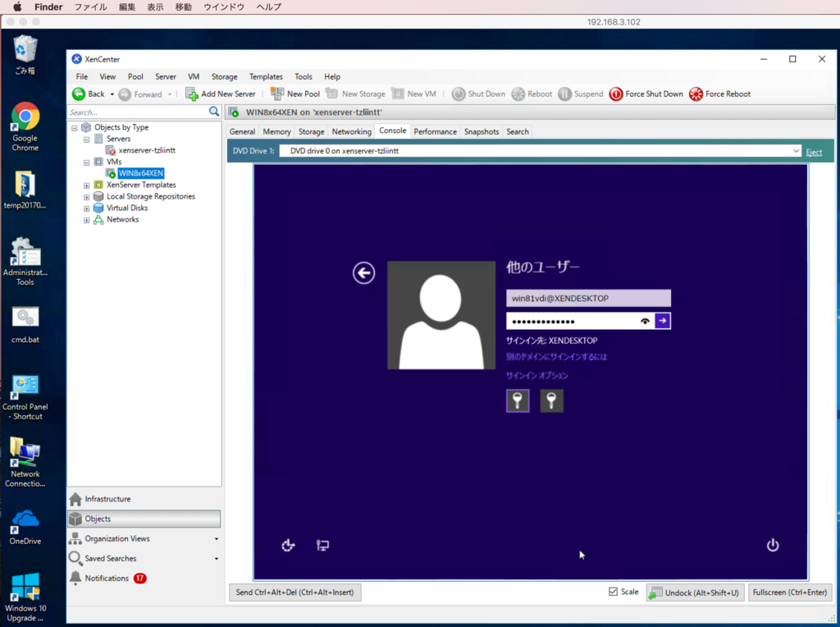Click network icon on login screen

pos(322,545)
